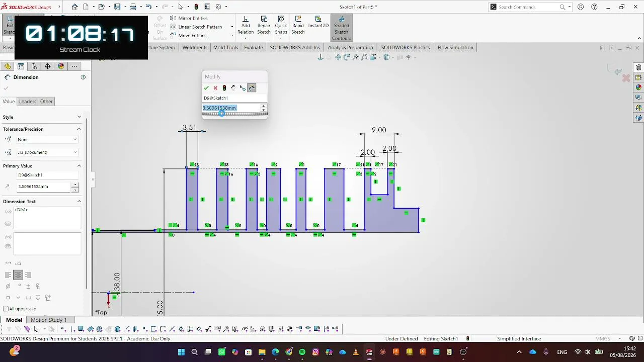Screen dimensions: 644x362
Task: Click the Modify dialog thumbwheel slider
Action: coord(234,114)
